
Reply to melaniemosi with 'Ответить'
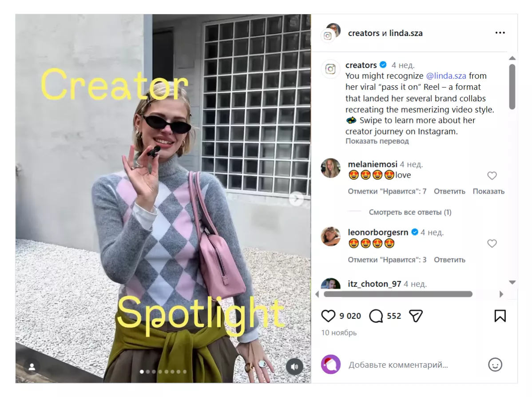(449, 191)
